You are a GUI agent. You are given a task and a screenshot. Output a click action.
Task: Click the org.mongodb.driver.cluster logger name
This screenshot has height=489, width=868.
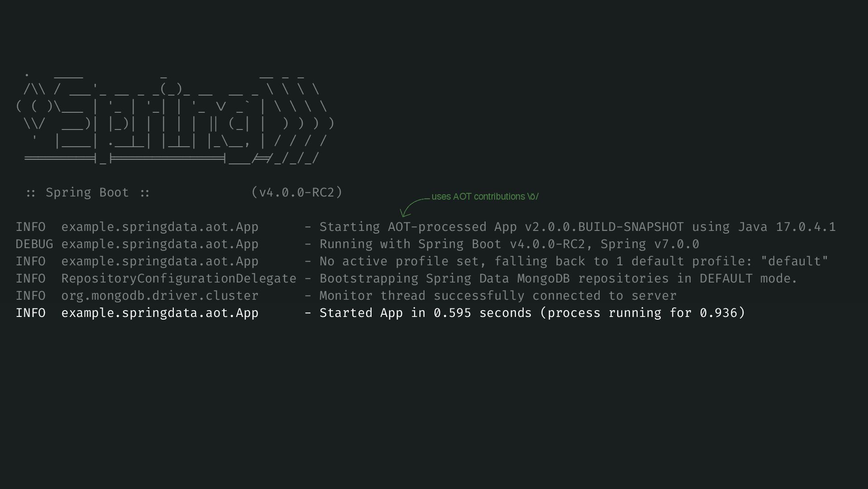[160, 296]
